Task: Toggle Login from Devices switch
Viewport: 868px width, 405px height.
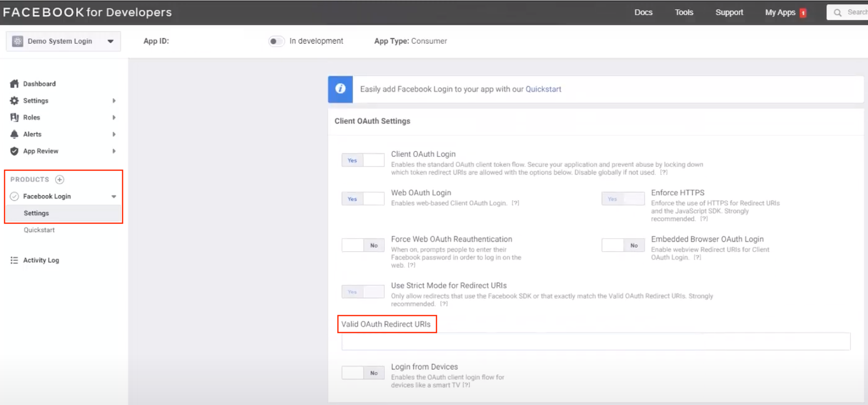Action: [x=363, y=373]
